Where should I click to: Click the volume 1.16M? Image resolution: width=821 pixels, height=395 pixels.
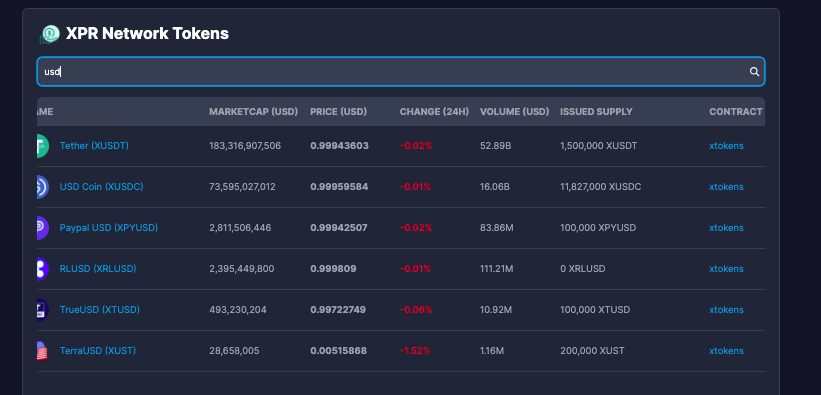tap(492, 350)
